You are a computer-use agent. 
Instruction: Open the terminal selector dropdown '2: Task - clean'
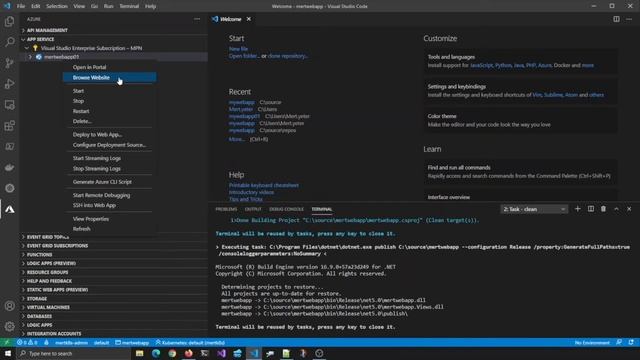[x=534, y=209]
